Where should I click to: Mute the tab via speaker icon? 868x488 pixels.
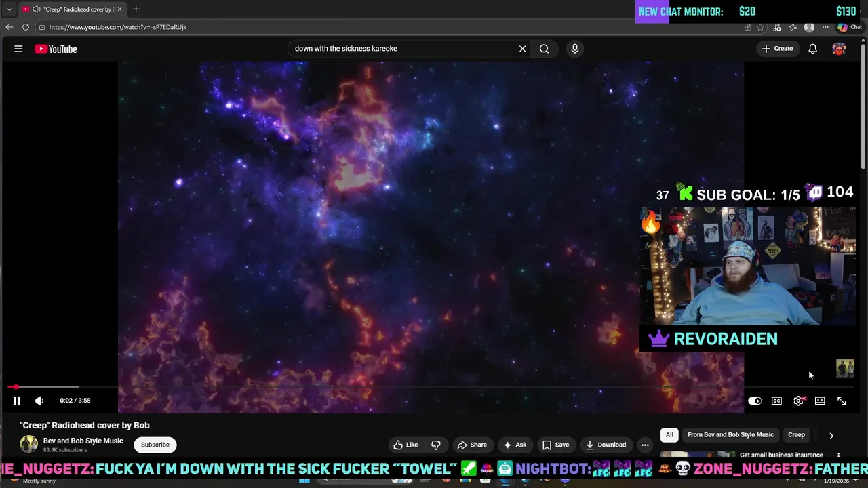coord(36,9)
